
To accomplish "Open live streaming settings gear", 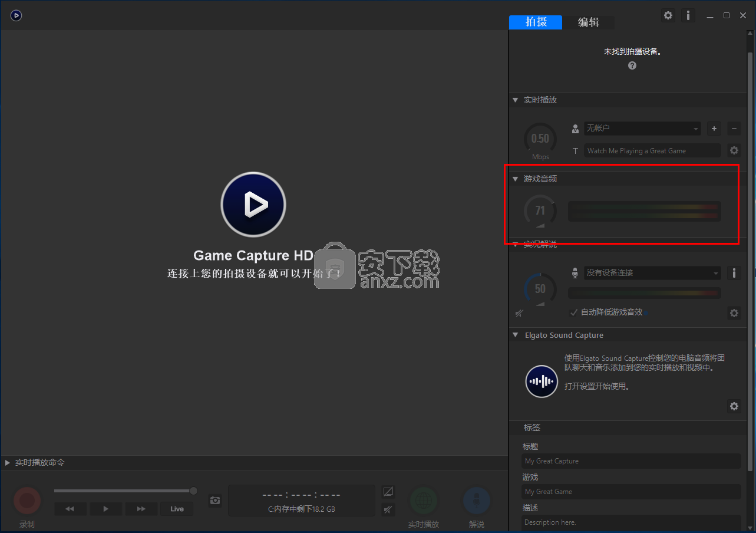I will [x=734, y=150].
